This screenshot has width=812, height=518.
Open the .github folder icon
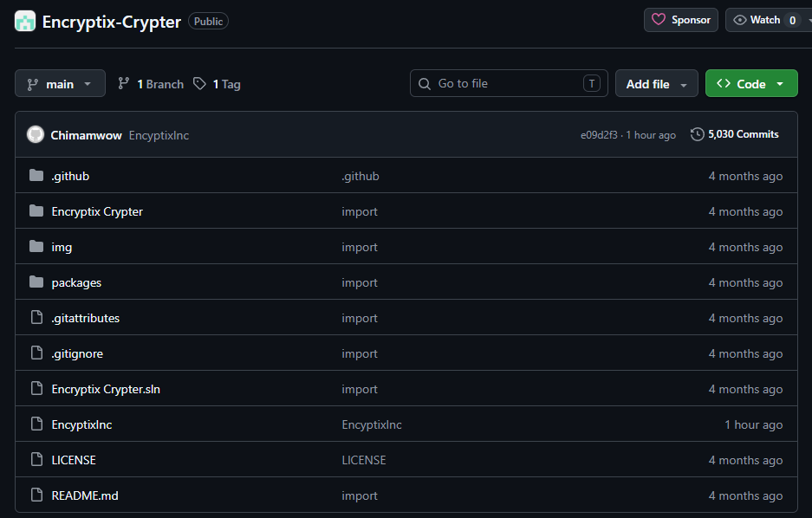pyautogui.click(x=36, y=176)
